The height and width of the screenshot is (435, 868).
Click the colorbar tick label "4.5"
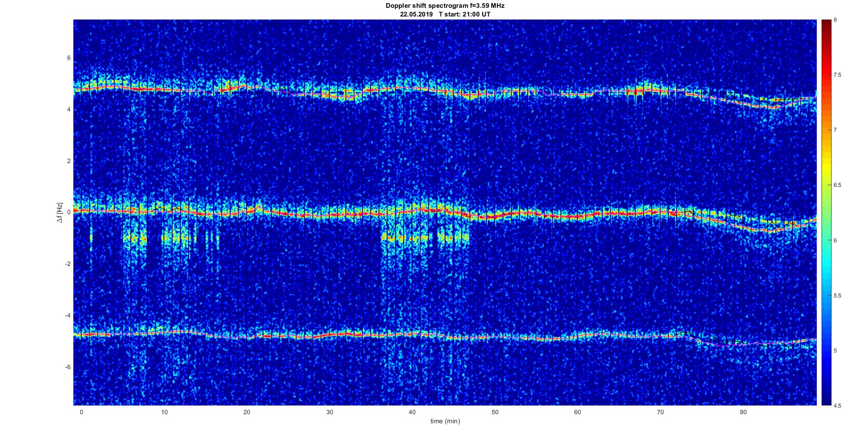837,406
